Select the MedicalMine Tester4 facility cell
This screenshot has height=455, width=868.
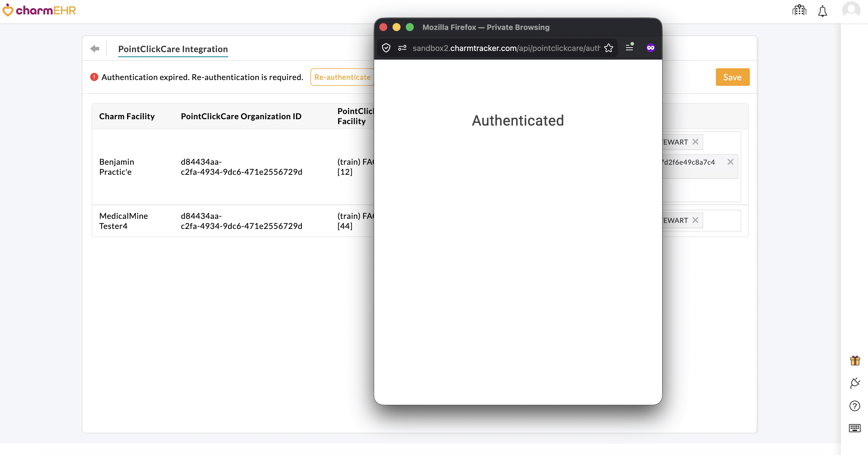(124, 221)
